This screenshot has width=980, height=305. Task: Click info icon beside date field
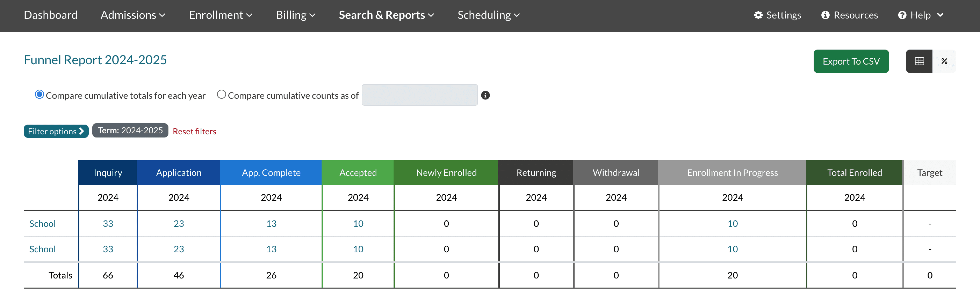485,95
